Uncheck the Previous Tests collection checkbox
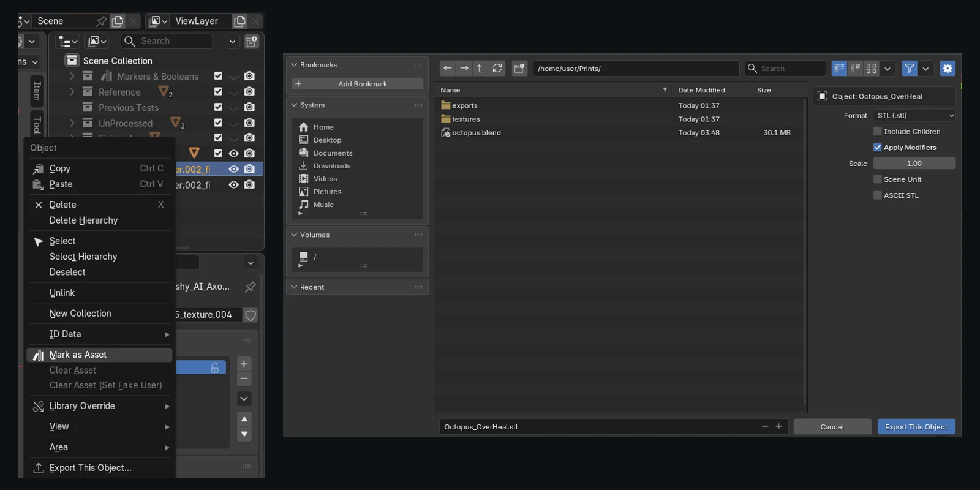Viewport: 980px width, 490px height. pyautogui.click(x=218, y=107)
